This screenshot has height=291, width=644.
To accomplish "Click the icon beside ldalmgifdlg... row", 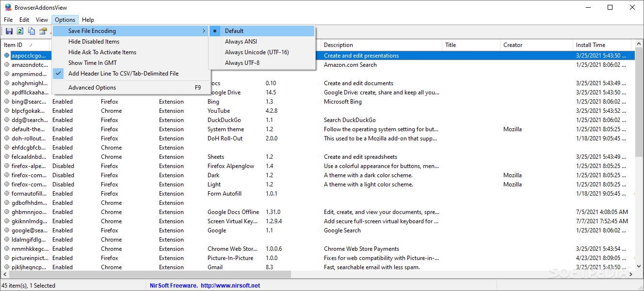I will point(7,240).
